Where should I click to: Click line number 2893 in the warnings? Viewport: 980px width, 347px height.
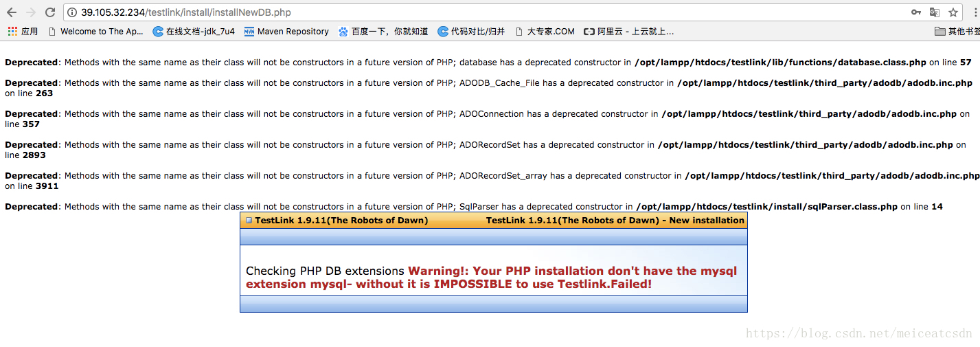(34, 155)
